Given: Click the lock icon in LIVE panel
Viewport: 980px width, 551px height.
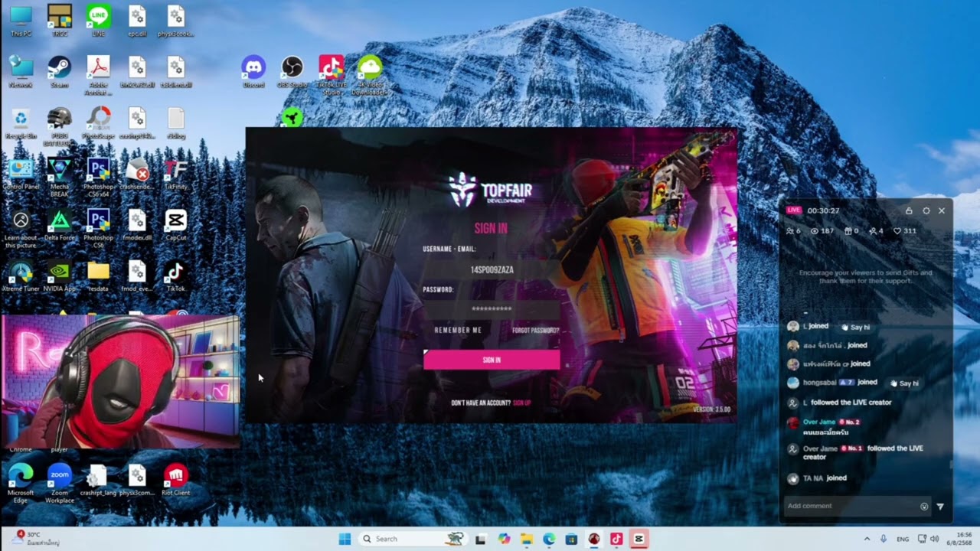Looking at the screenshot, I should click(909, 210).
